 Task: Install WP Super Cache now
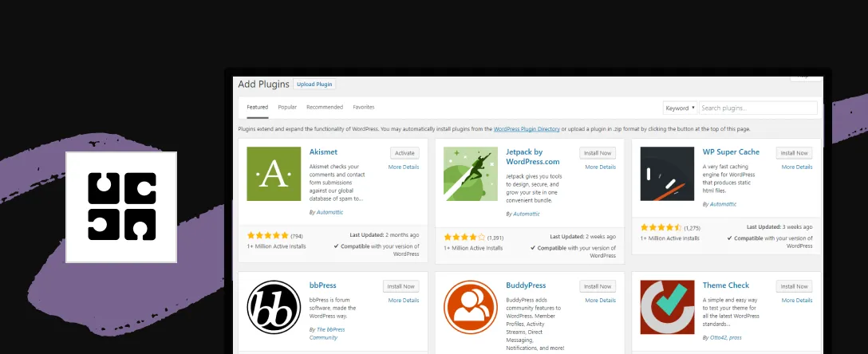(x=795, y=153)
